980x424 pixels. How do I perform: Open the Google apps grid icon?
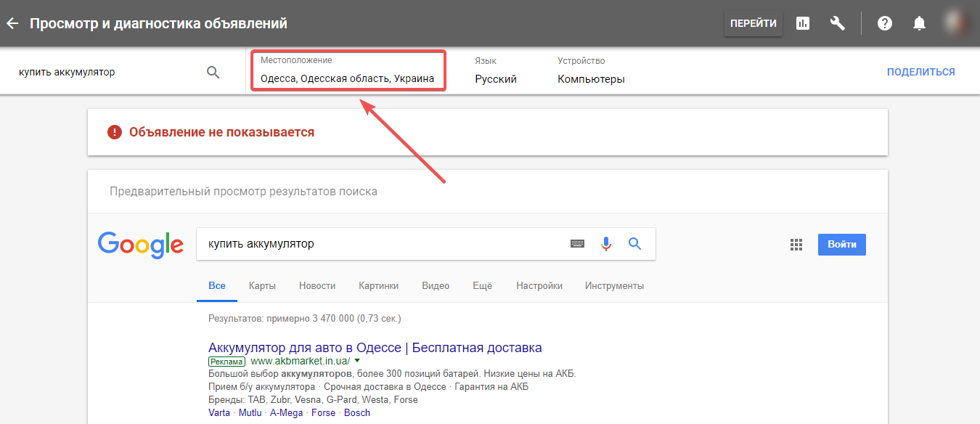tap(796, 245)
